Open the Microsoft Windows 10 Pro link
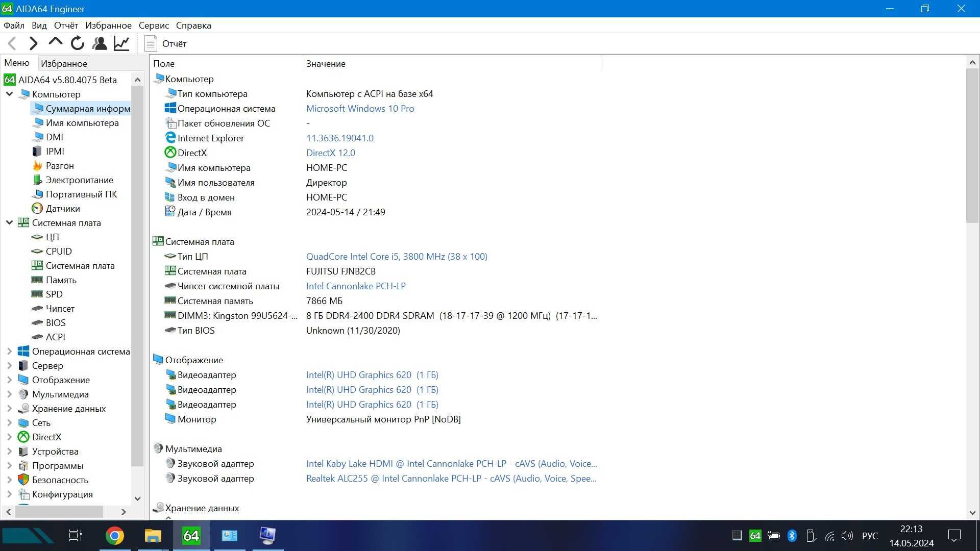The image size is (980, 551). click(360, 109)
